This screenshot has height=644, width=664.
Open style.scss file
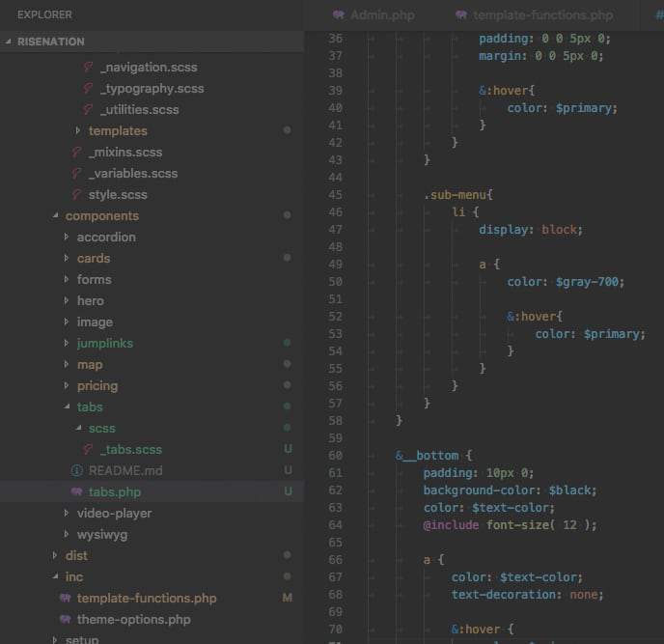[x=118, y=194]
